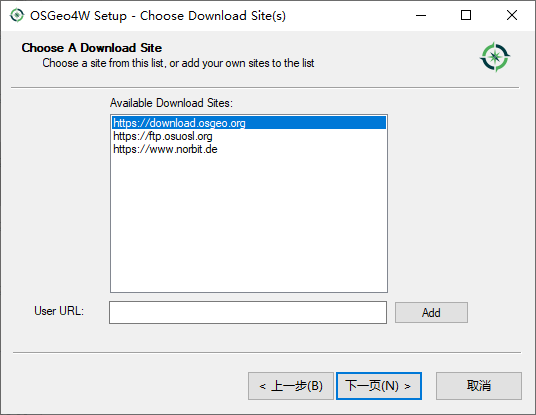
Task: Click the divider line below the header
Action: pyautogui.click(x=265, y=88)
